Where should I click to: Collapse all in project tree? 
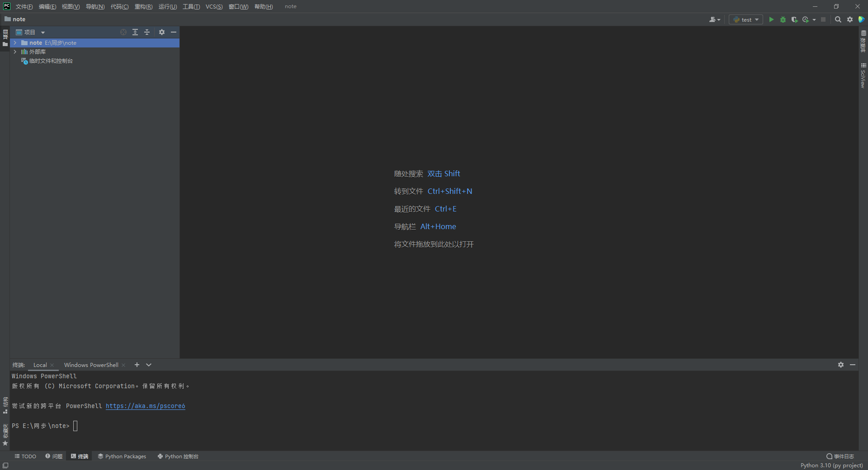click(x=147, y=32)
